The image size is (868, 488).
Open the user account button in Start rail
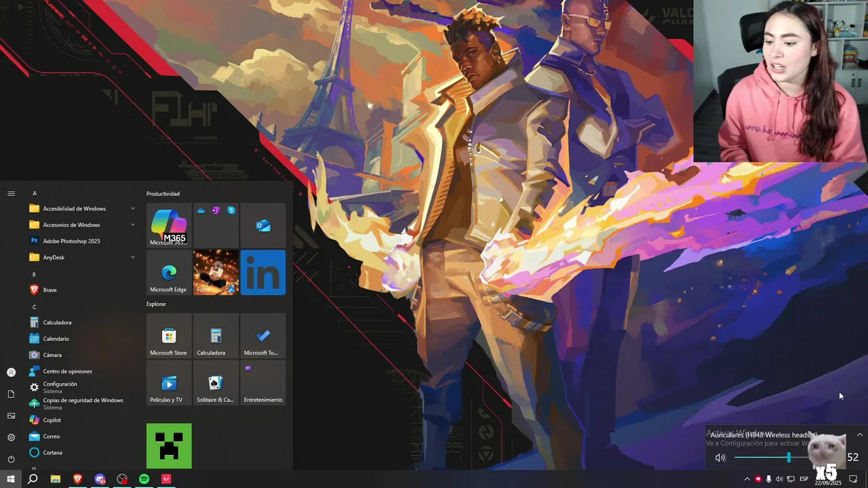[11, 372]
